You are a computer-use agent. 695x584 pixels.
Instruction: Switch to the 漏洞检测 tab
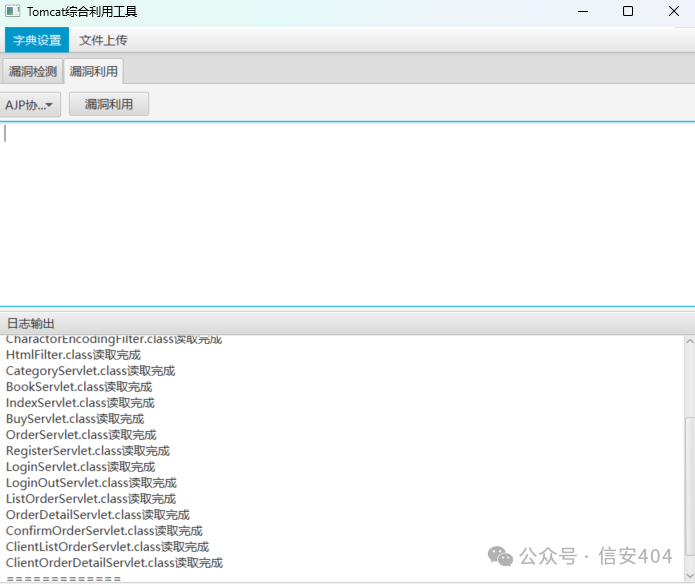[x=32, y=71]
